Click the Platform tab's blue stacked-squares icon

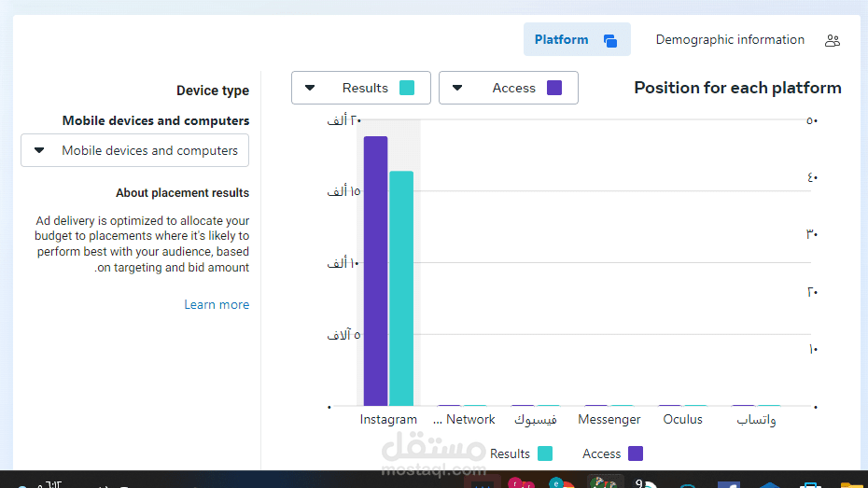point(610,40)
